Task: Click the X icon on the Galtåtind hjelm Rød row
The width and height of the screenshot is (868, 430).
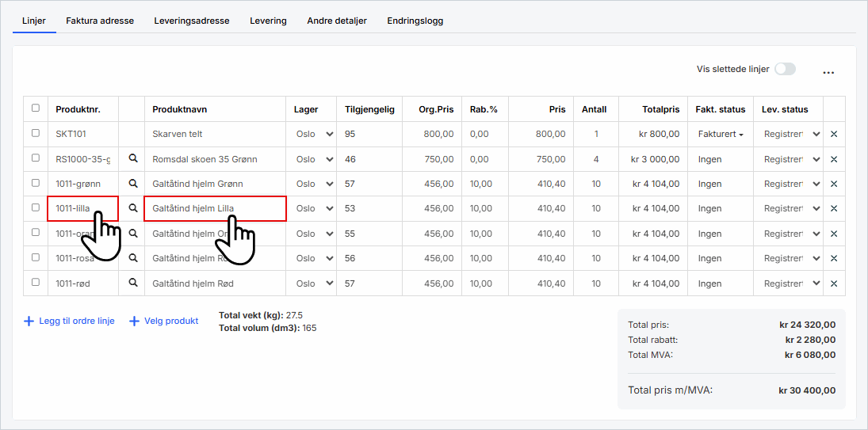Action: (x=833, y=283)
